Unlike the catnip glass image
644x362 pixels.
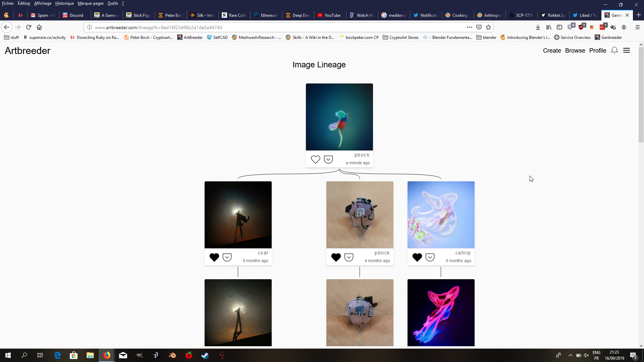(417, 257)
